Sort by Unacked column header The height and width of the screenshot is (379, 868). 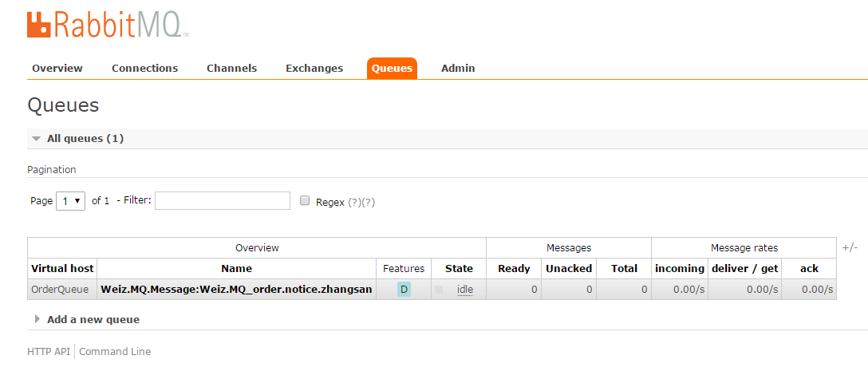coord(569,268)
